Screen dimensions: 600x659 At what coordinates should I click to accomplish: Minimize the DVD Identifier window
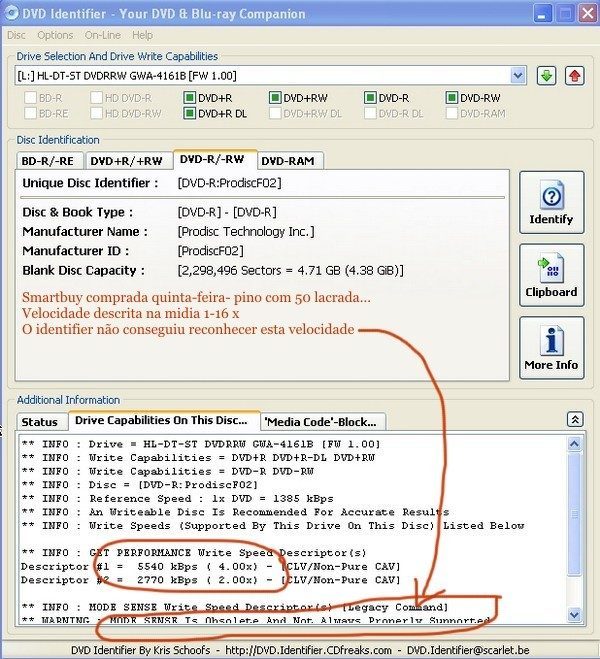pyautogui.click(x=542, y=13)
